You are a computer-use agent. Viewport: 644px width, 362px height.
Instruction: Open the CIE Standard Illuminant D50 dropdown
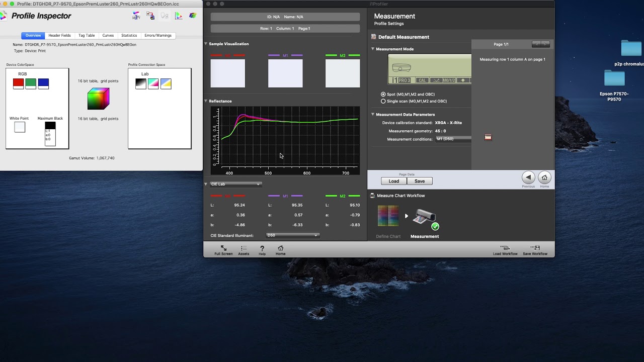click(292, 235)
